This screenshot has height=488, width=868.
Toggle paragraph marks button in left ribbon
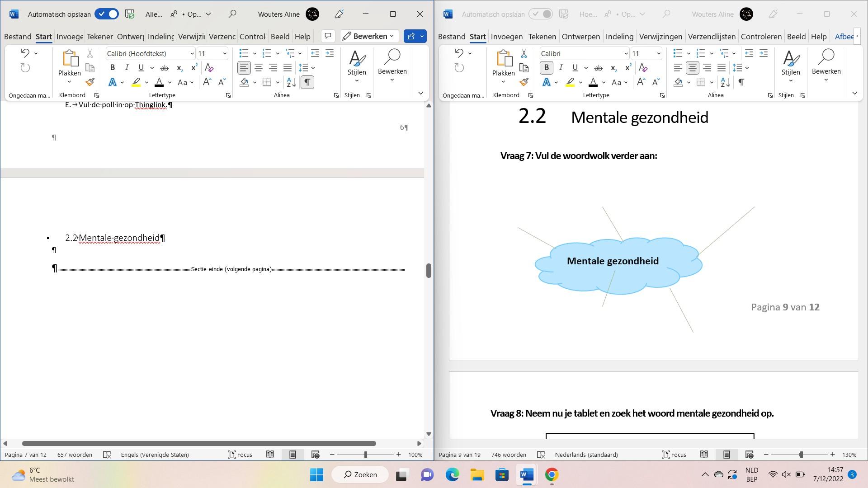307,82
